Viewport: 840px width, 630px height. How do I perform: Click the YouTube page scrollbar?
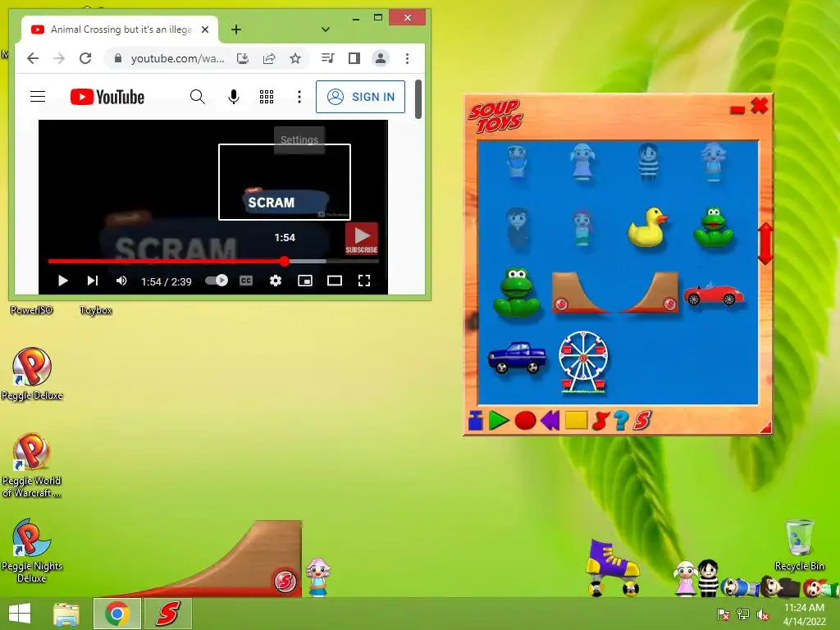(x=418, y=99)
